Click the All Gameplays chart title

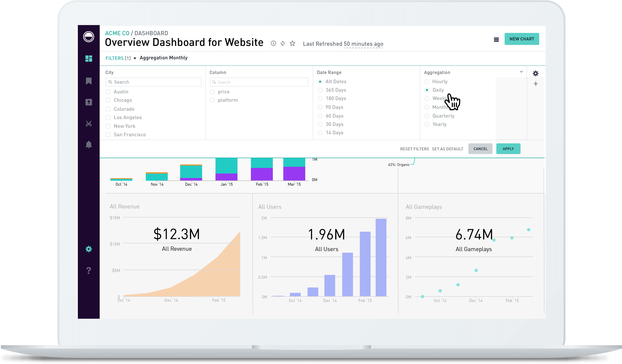[424, 207]
